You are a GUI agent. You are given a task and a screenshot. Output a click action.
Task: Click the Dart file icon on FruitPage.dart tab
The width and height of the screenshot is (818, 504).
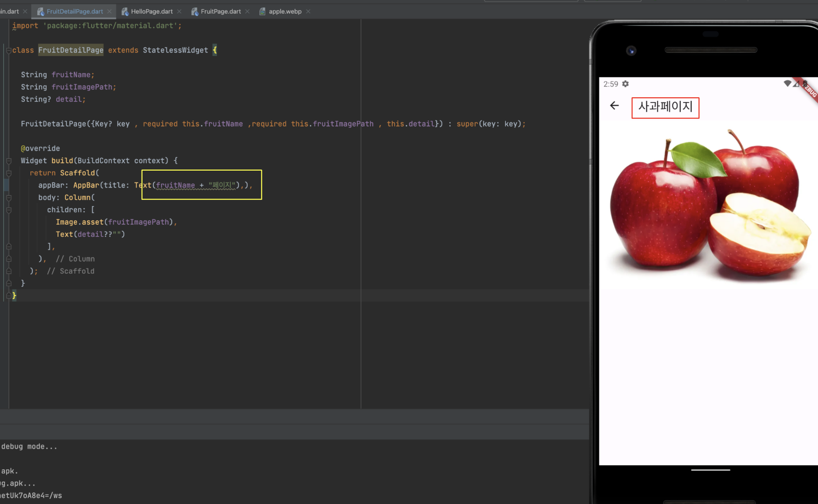(x=194, y=11)
